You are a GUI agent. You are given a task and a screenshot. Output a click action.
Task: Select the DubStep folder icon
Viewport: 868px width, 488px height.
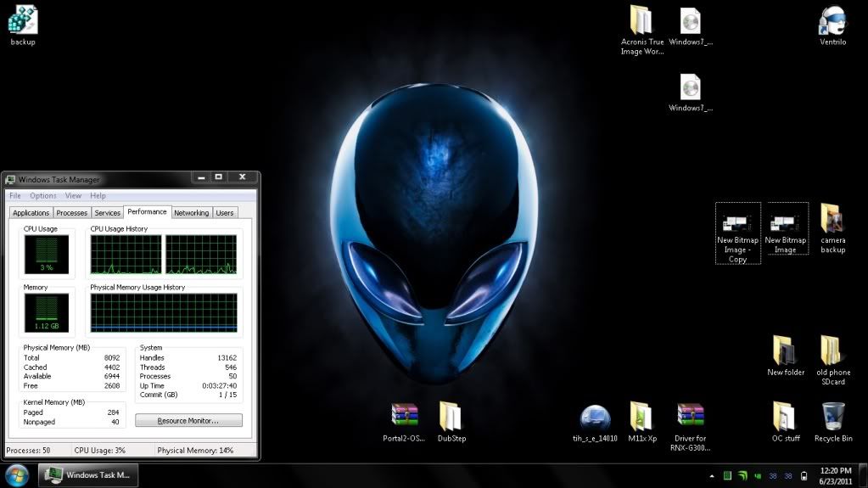(451, 417)
